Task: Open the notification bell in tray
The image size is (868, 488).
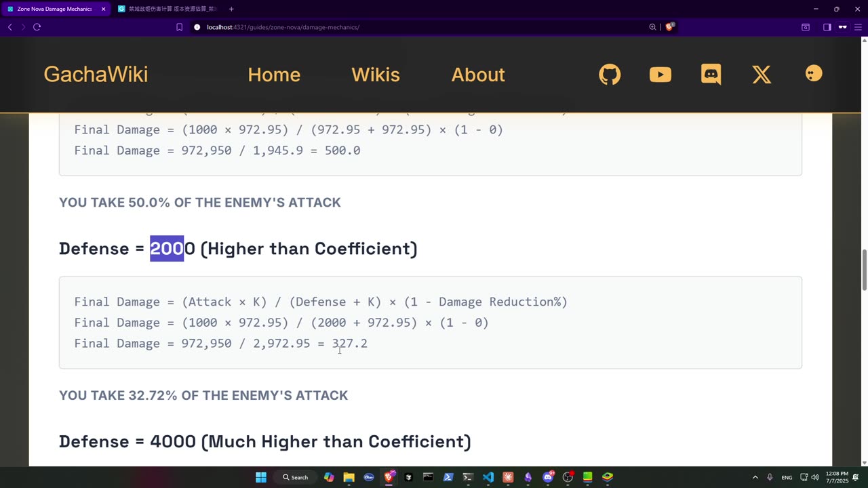Action: pyautogui.click(x=856, y=477)
